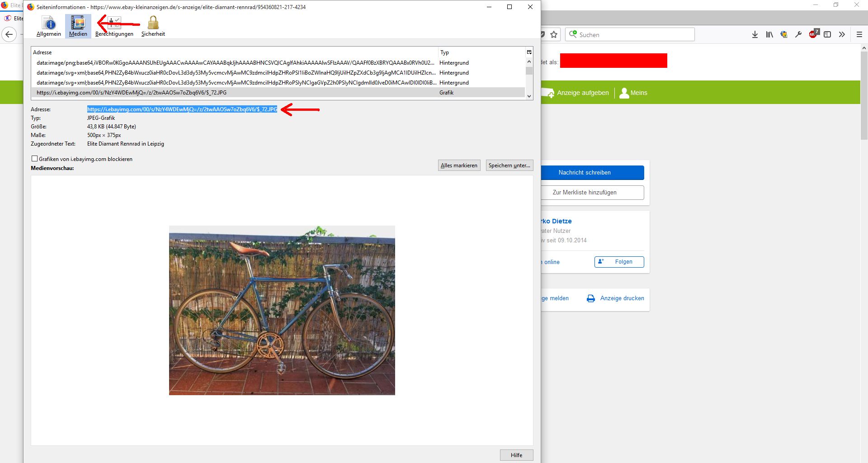Click the Alles markieren button

[459, 165]
